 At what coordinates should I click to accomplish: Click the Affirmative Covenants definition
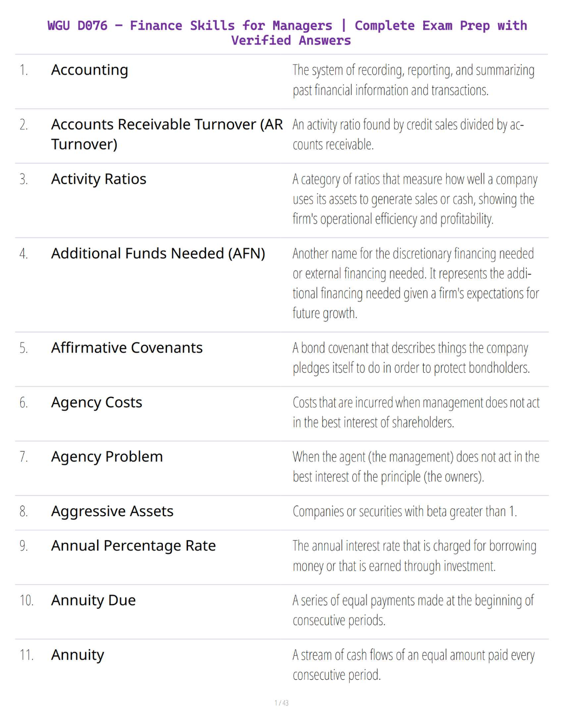pos(411,358)
